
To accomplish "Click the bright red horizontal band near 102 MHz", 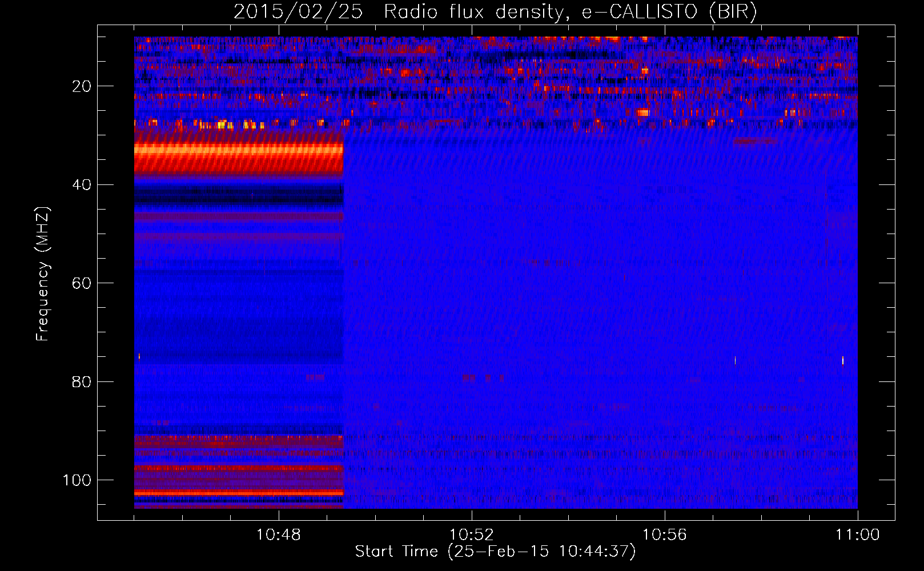I will pos(239,492).
